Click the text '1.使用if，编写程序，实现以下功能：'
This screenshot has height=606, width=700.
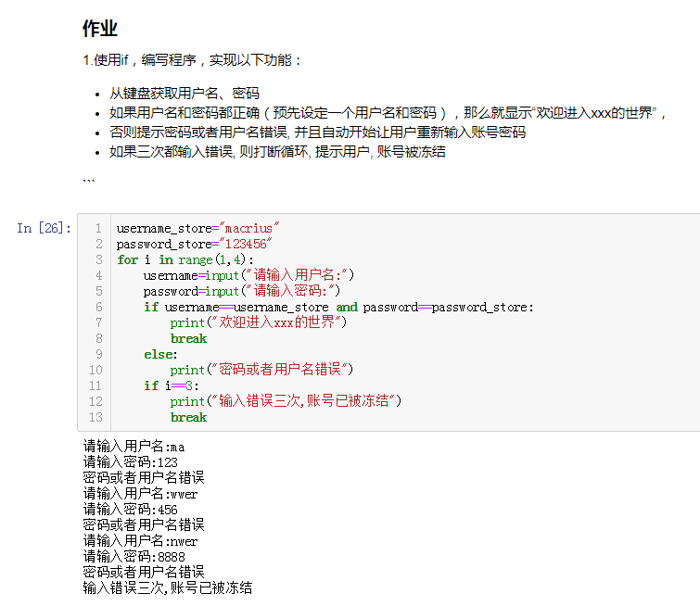click(x=192, y=60)
